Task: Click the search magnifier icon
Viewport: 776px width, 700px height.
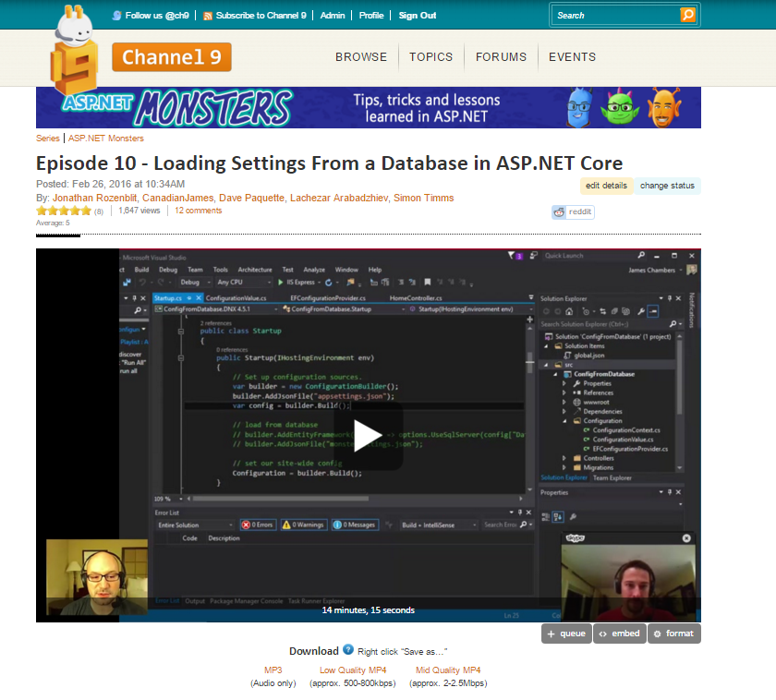Action: (x=686, y=15)
